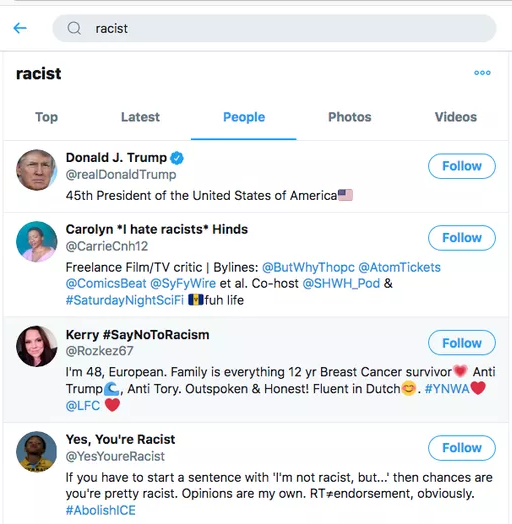Select the Photos tab
512x524 pixels.
(x=350, y=117)
